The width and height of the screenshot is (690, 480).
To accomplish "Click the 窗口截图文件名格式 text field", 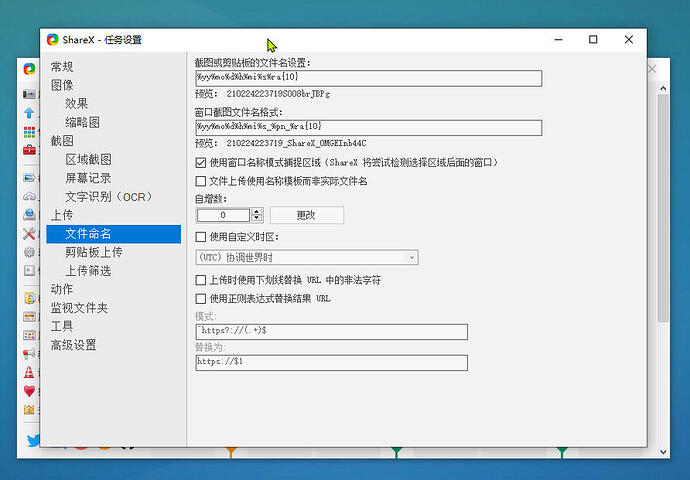I will pos(368,127).
